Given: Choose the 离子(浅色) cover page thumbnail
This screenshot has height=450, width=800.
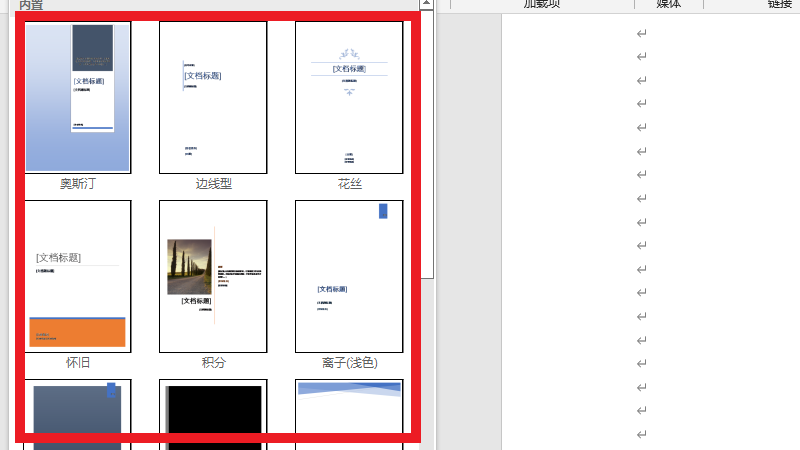Looking at the screenshot, I should point(349,276).
